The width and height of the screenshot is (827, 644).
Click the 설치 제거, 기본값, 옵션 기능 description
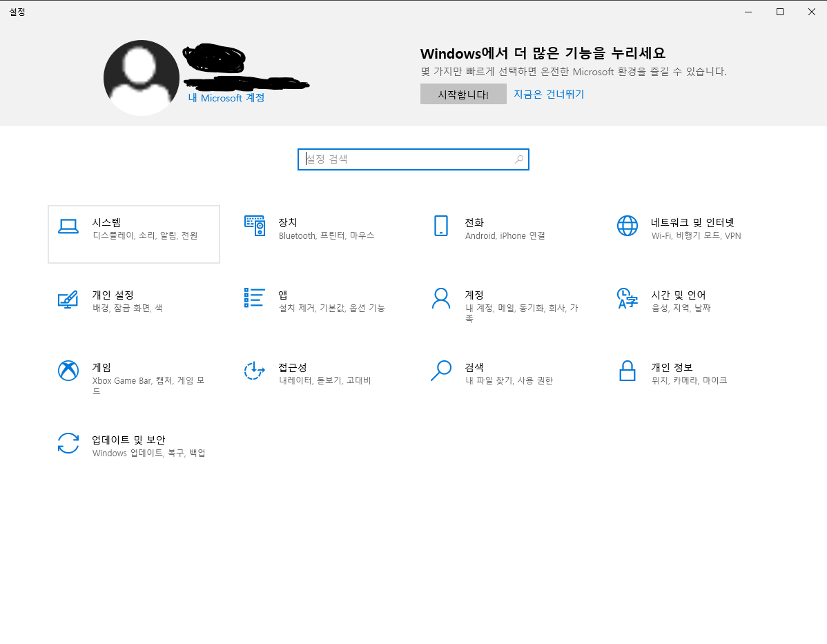coord(332,308)
